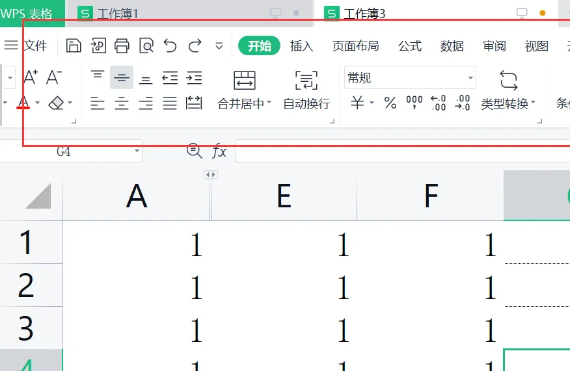This screenshot has height=371, width=570.
Task: Click the eraser clear formatting icon
Action: pos(56,103)
